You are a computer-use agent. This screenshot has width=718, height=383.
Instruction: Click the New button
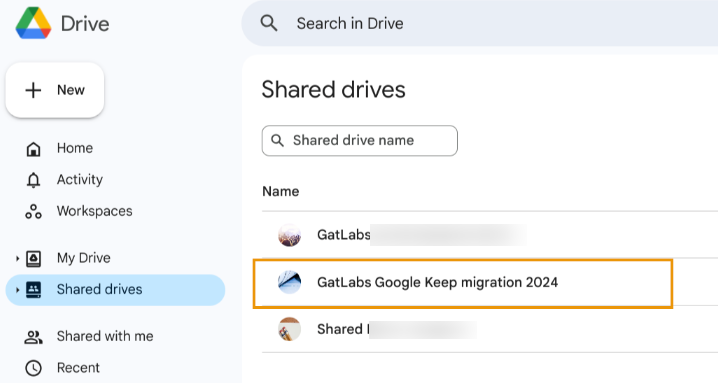coord(55,90)
